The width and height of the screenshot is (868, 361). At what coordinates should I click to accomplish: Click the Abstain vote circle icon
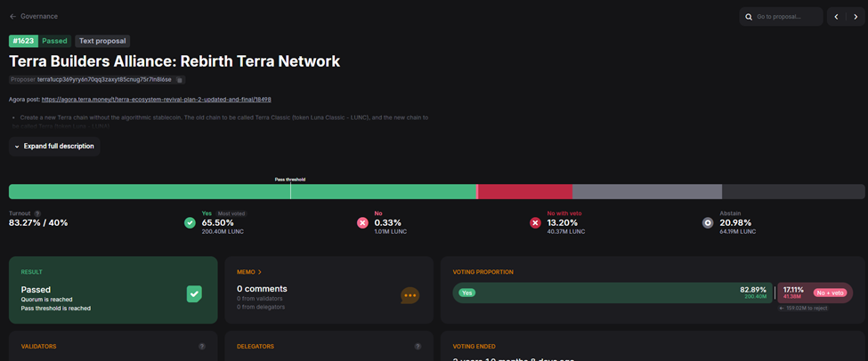coord(708,222)
